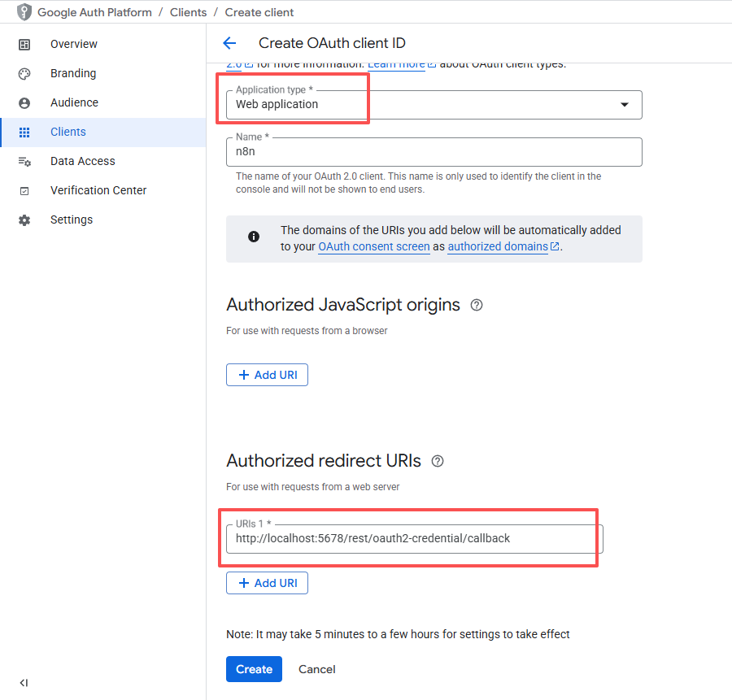Screen dimensions: 732x700
Task: Collapse the left navigation sidebar
Action: coord(24,683)
